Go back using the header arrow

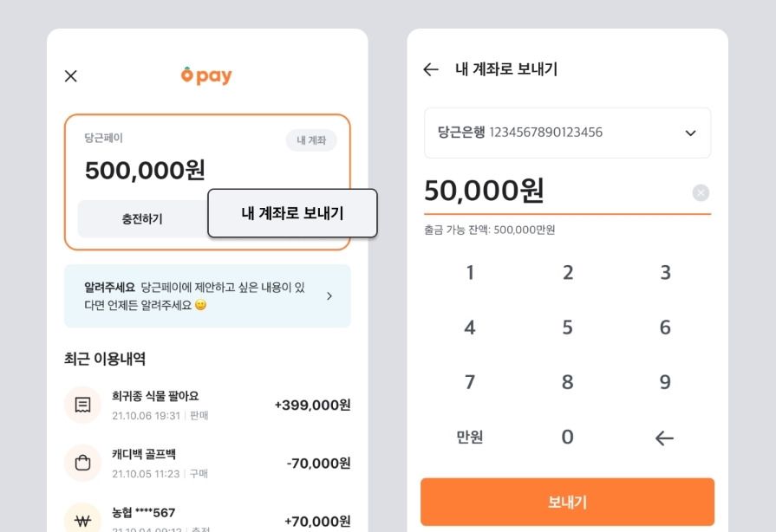431,70
